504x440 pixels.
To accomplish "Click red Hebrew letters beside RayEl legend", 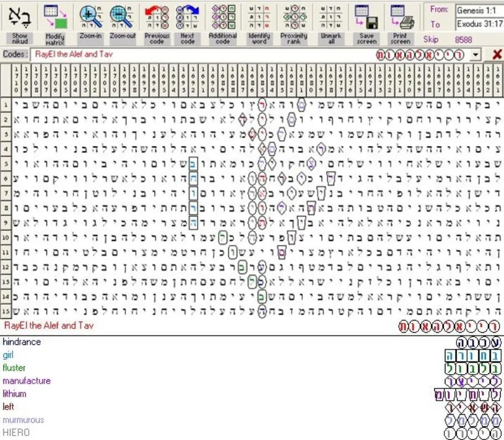I will (449, 327).
